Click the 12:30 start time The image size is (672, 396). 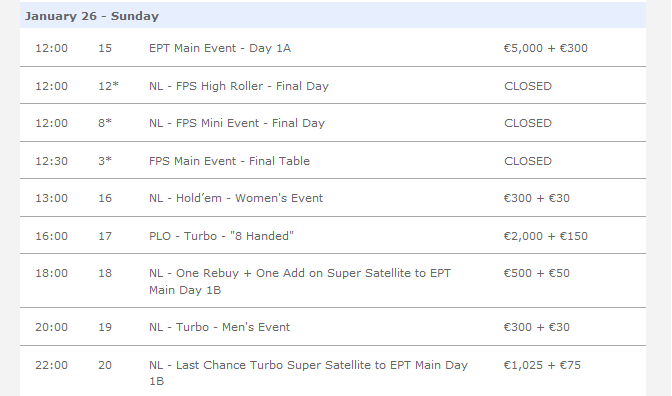click(x=51, y=161)
